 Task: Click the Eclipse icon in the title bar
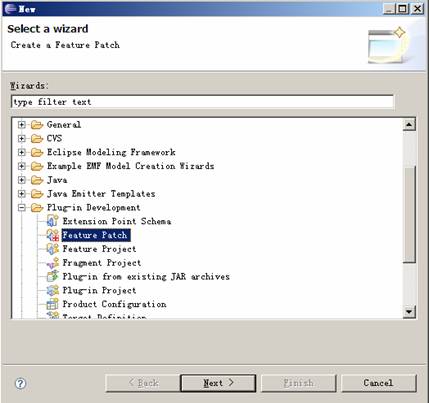(10, 9)
